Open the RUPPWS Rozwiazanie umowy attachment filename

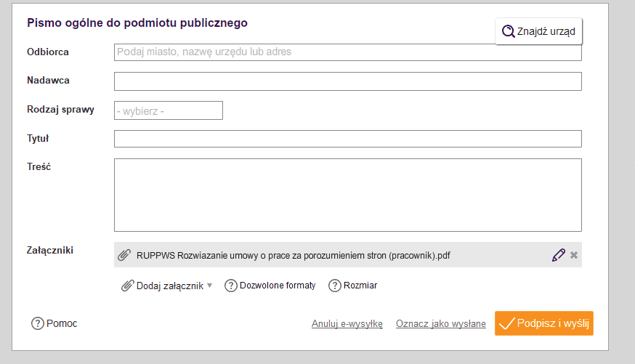pyautogui.click(x=293, y=255)
